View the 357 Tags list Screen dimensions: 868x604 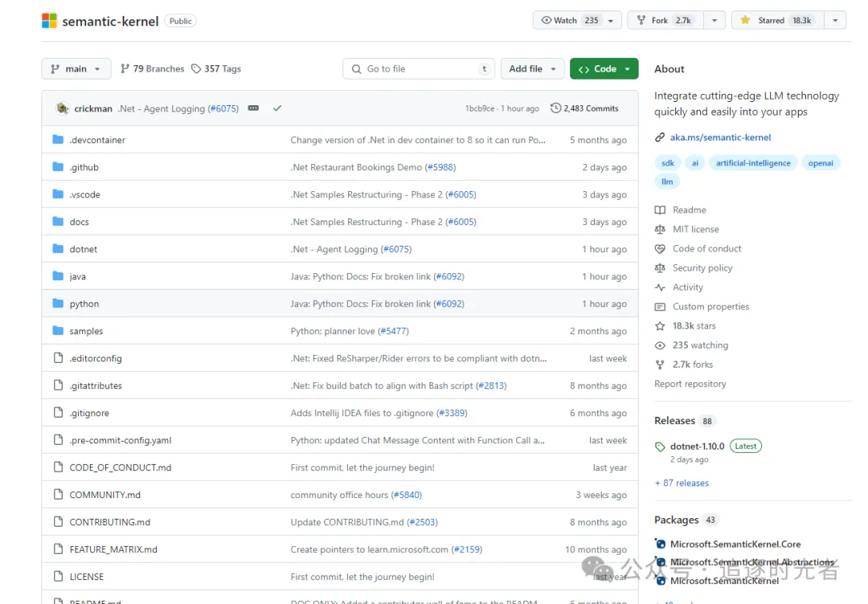pos(216,69)
